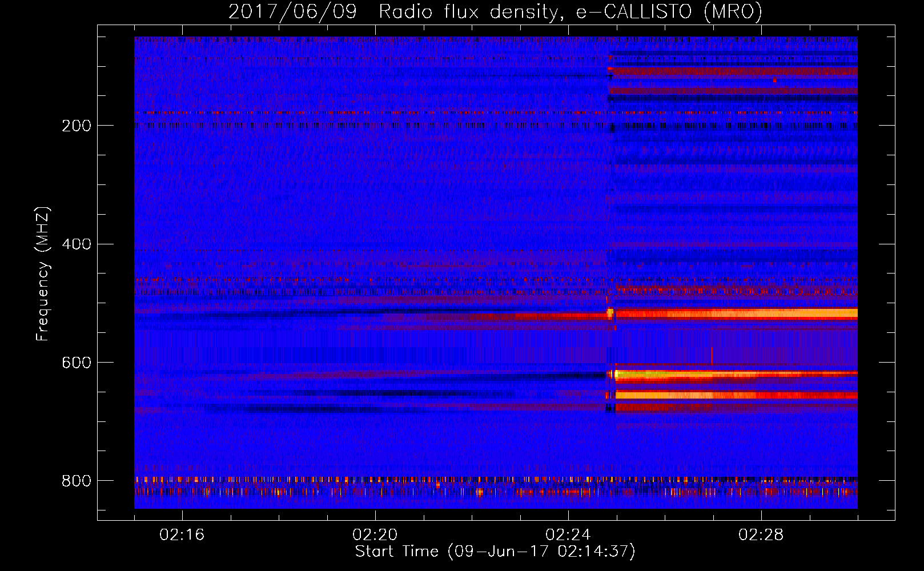
Task: Click the 'Start Time (09-Jun-17 02:14:37)' label
Action: 495,552
